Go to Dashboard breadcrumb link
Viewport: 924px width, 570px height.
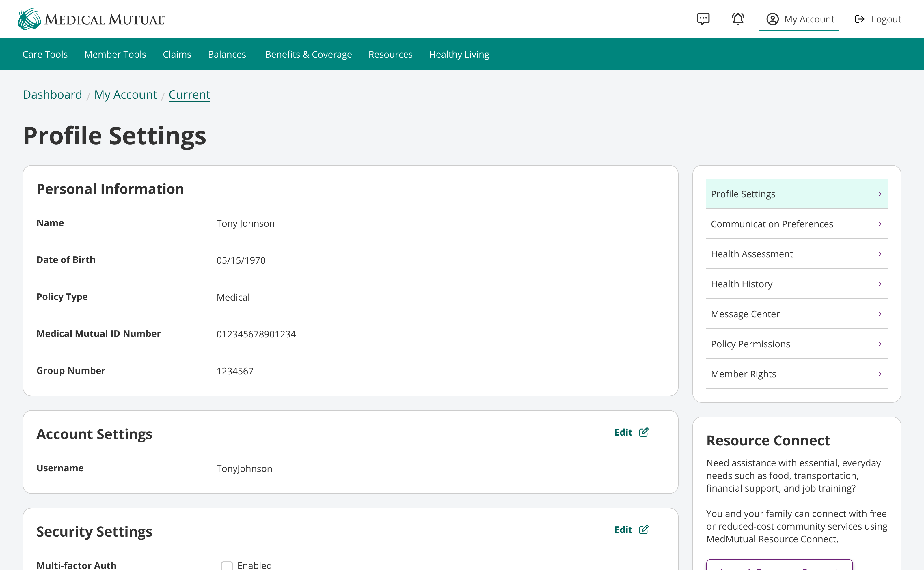tap(53, 95)
